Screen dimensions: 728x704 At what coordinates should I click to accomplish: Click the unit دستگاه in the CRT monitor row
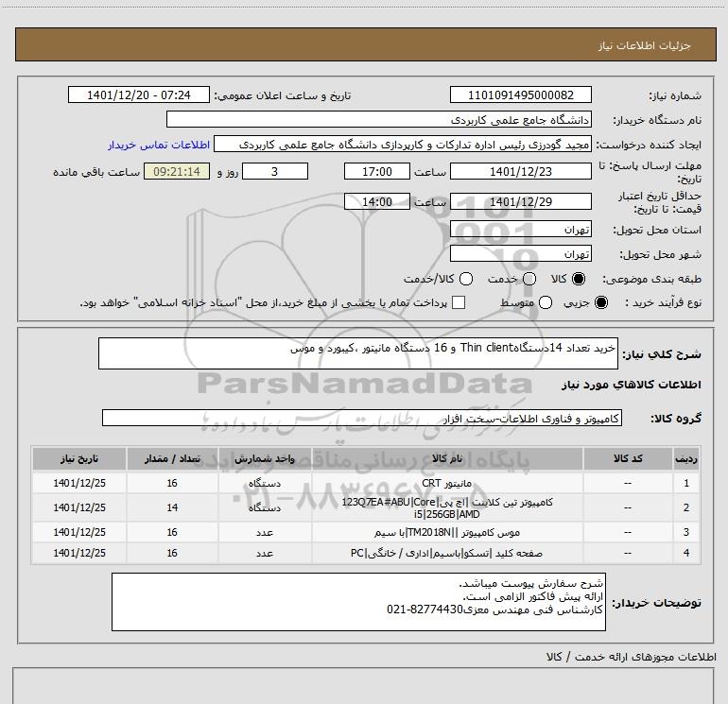[265, 483]
